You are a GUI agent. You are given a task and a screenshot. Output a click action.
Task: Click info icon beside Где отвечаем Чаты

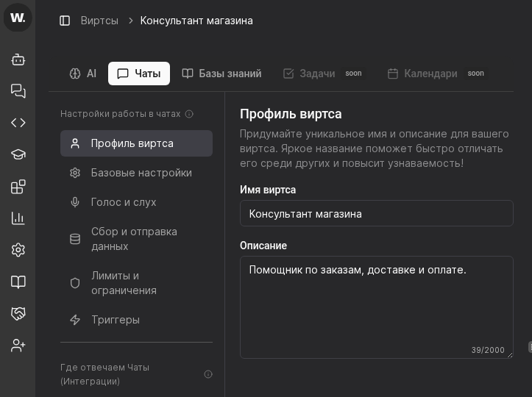(x=208, y=374)
